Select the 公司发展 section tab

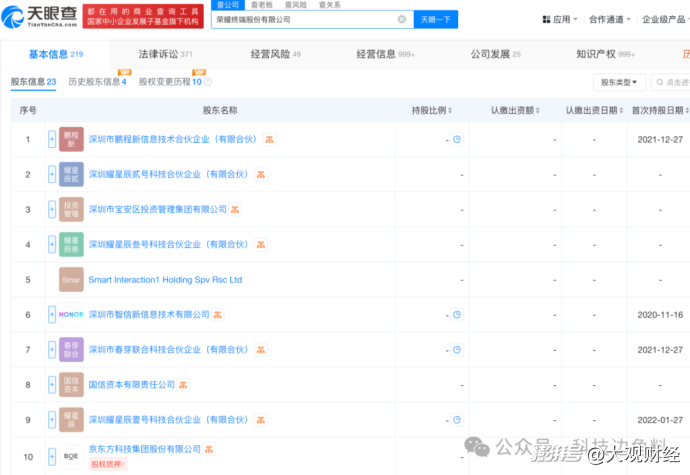pyautogui.click(x=495, y=54)
